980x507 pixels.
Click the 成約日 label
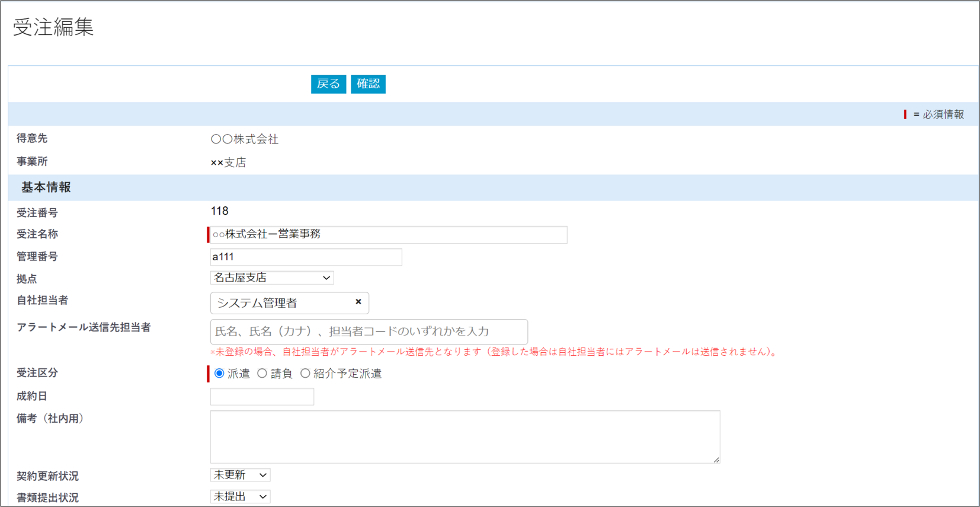[x=32, y=396]
